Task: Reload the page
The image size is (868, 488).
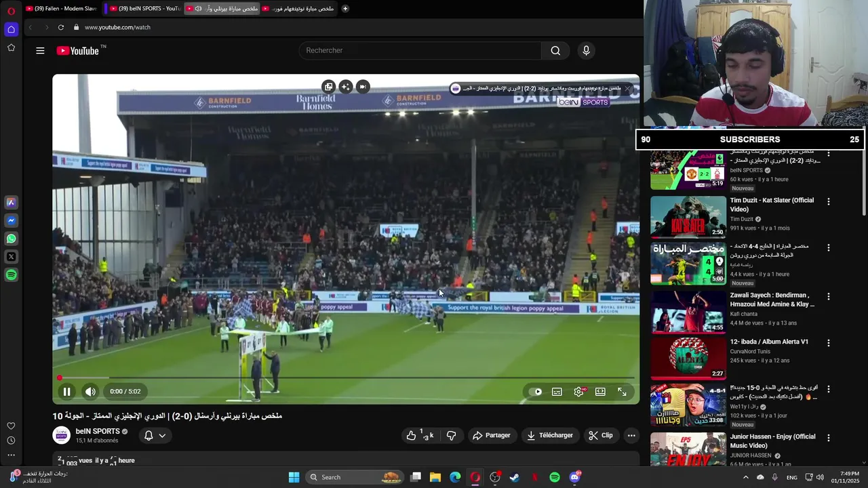Action: click(x=60, y=27)
